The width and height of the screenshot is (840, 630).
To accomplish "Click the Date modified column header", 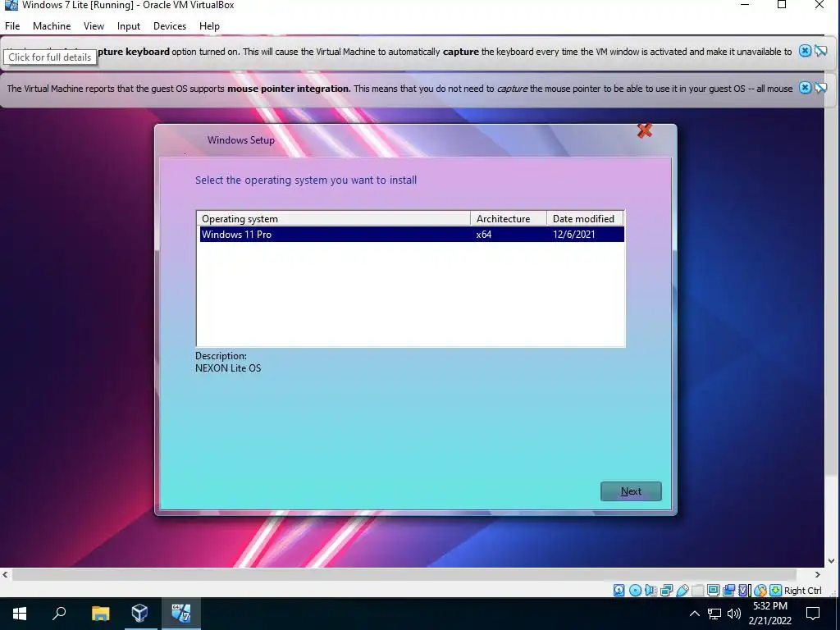I will point(585,218).
